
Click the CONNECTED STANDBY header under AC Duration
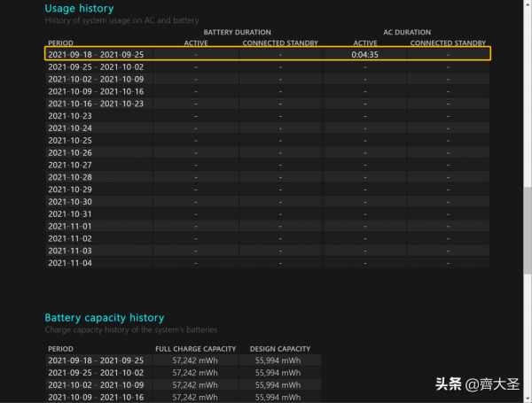pyautogui.click(x=448, y=43)
